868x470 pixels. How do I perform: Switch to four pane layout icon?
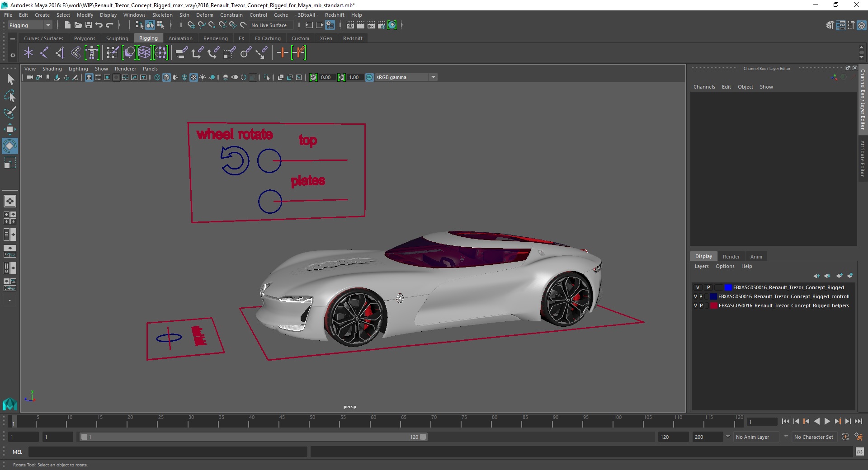click(x=10, y=218)
